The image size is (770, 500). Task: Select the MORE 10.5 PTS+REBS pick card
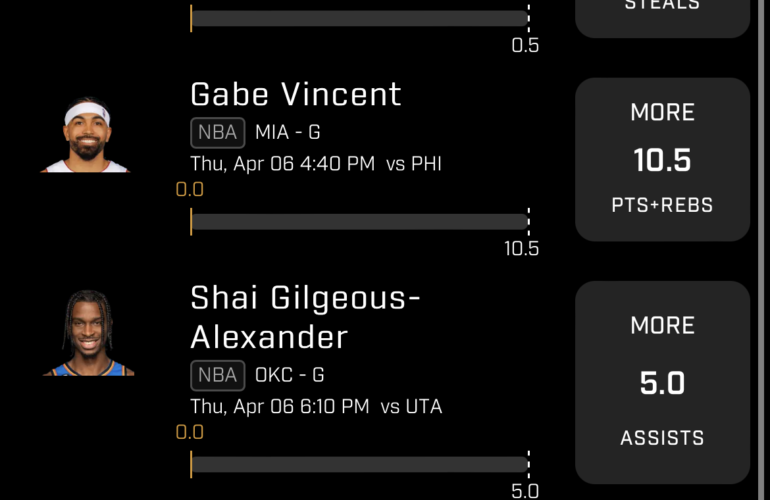(662, 160)
